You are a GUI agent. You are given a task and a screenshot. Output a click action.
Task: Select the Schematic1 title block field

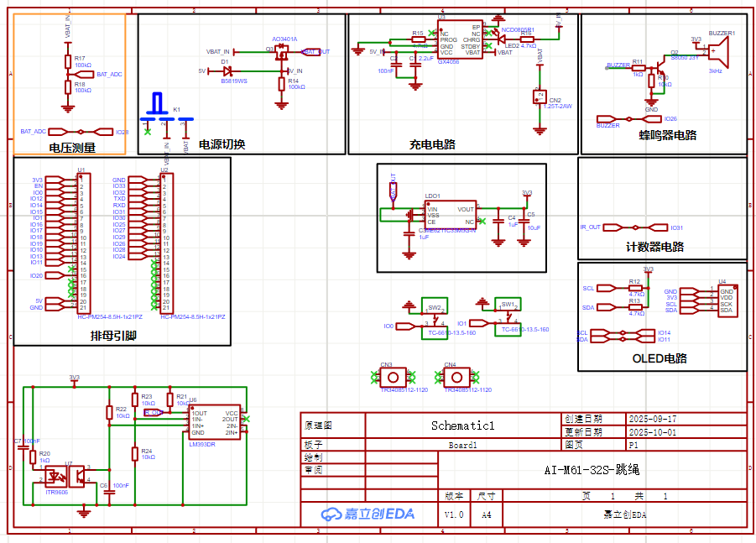pyautogui.click(x=462, y=426)
